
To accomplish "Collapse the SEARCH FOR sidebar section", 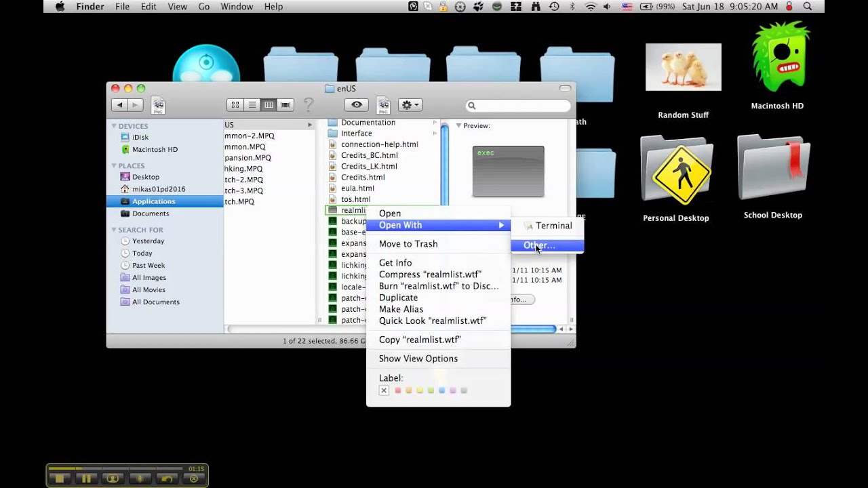I will pos(114,230).
